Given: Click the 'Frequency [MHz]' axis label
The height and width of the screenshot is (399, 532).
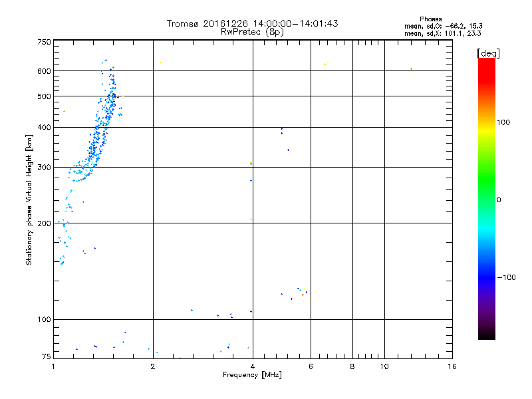Looking at the screenshot, I should click(252, 375).
